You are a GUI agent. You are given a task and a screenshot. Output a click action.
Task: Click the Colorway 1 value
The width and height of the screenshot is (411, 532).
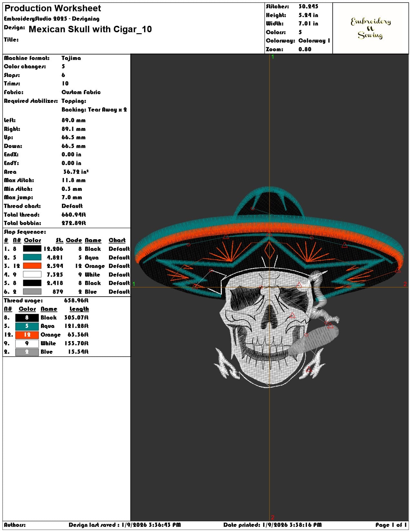click(x=314, y=41)
